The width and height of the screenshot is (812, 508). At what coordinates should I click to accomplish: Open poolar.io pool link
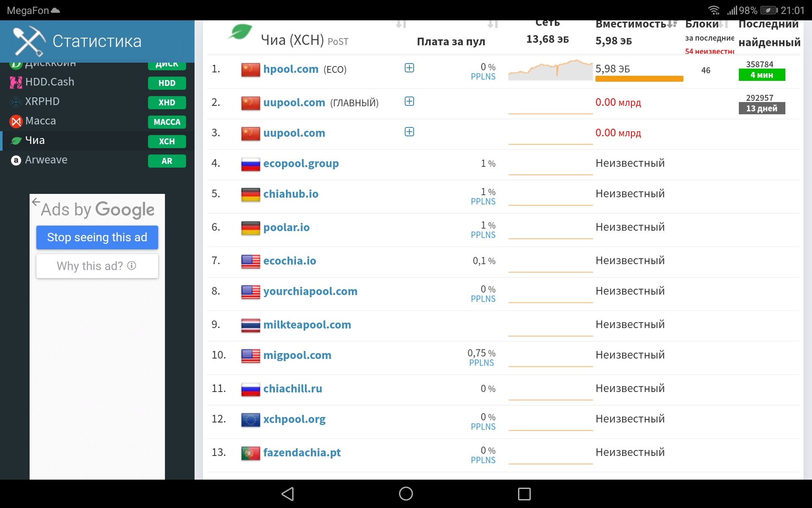287,227
